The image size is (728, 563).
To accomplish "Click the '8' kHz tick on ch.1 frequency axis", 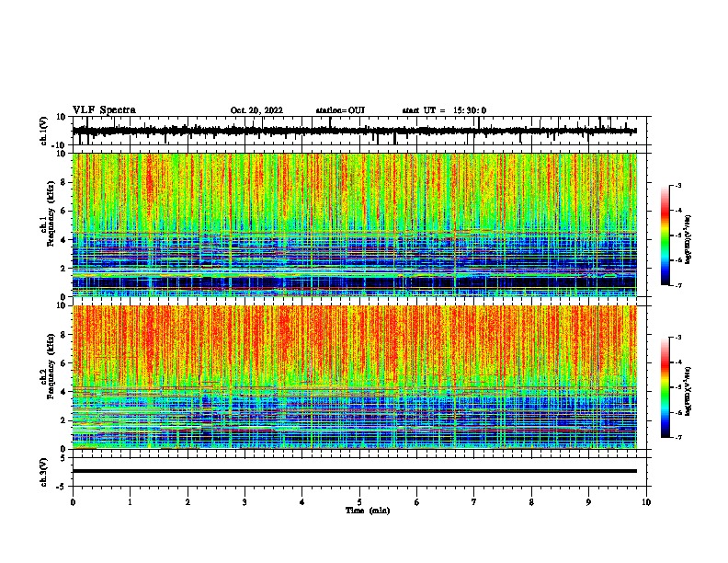I will pos(63,182).
